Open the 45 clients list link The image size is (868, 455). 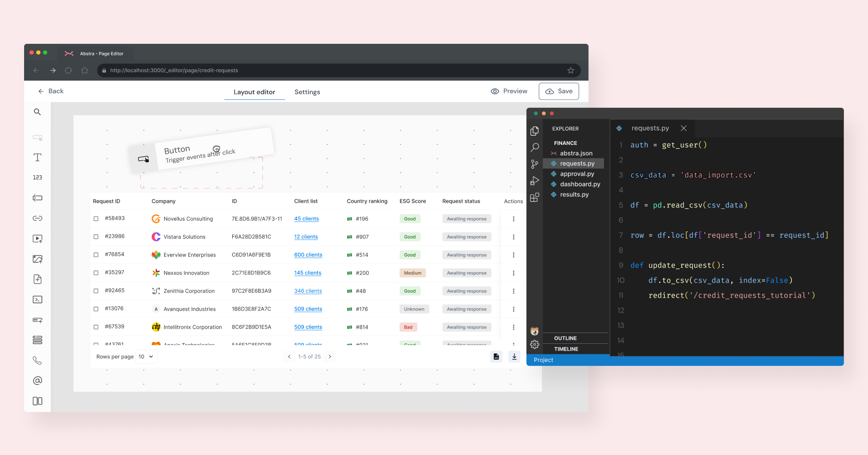pyautogui.click(x=306, y=219)
